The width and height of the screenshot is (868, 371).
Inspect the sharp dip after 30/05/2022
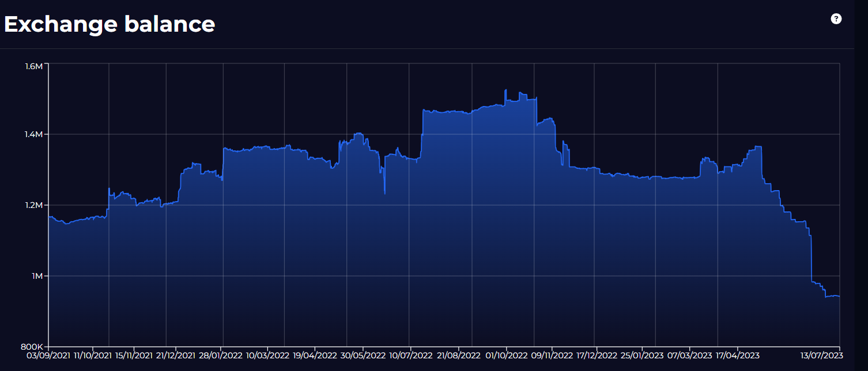coord(384,193)
